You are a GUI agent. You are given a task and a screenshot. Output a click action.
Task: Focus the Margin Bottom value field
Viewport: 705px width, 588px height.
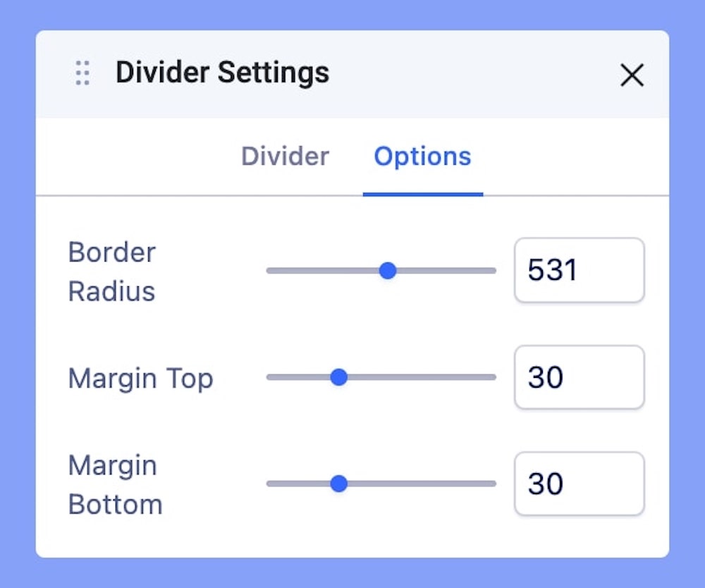(579, 484)
